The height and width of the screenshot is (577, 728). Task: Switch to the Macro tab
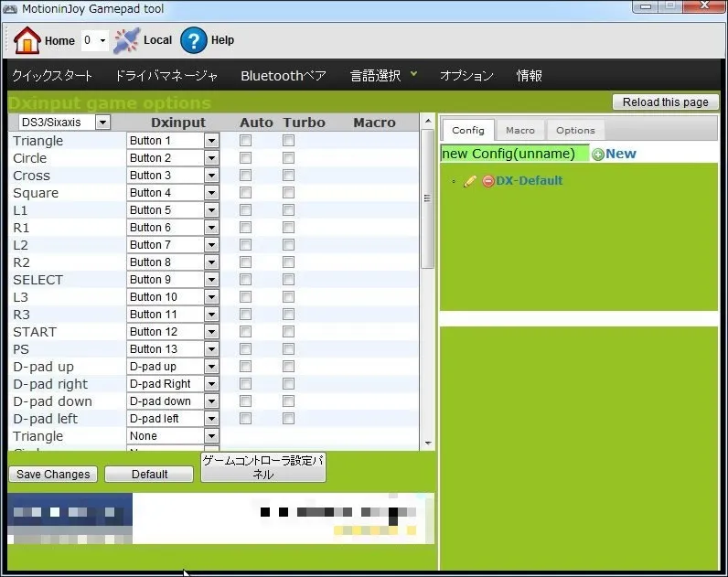(x=520, y=131)
